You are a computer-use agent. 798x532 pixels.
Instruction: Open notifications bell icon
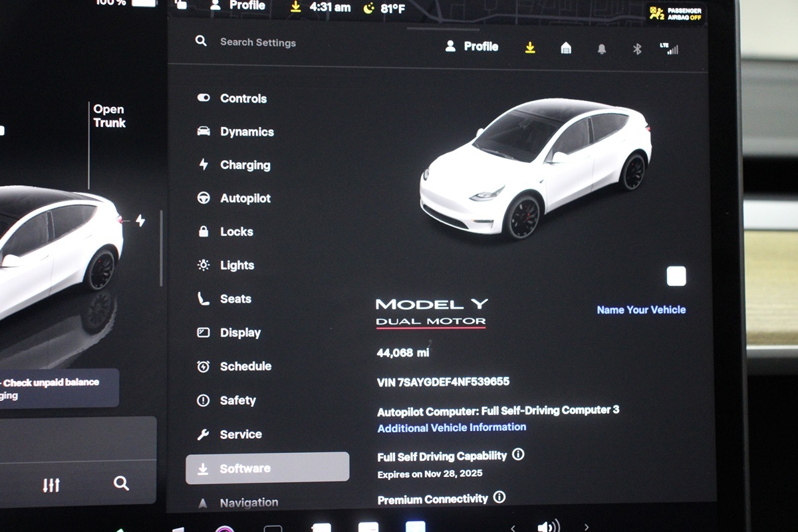pos(601,49)
